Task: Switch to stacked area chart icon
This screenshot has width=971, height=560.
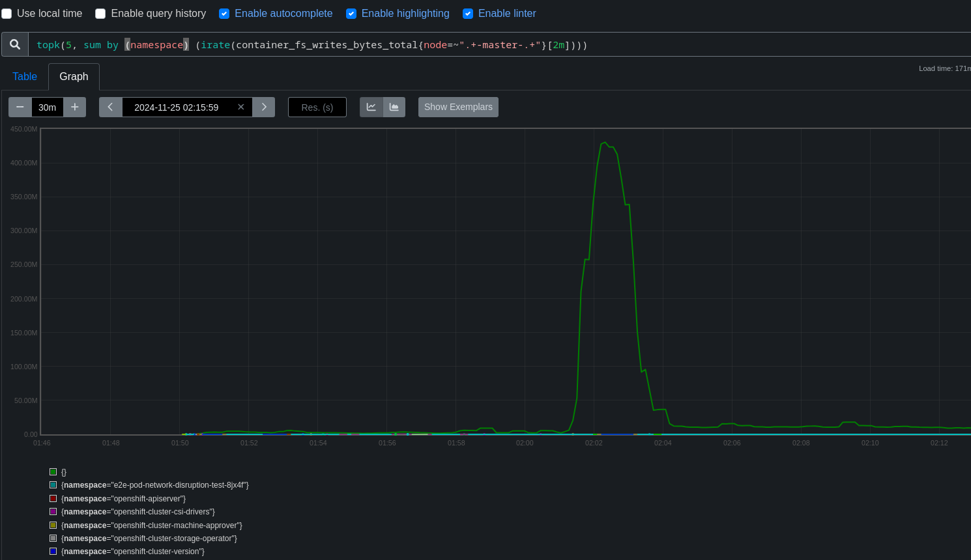Action: pyautogui.click(x=394, y=107)
